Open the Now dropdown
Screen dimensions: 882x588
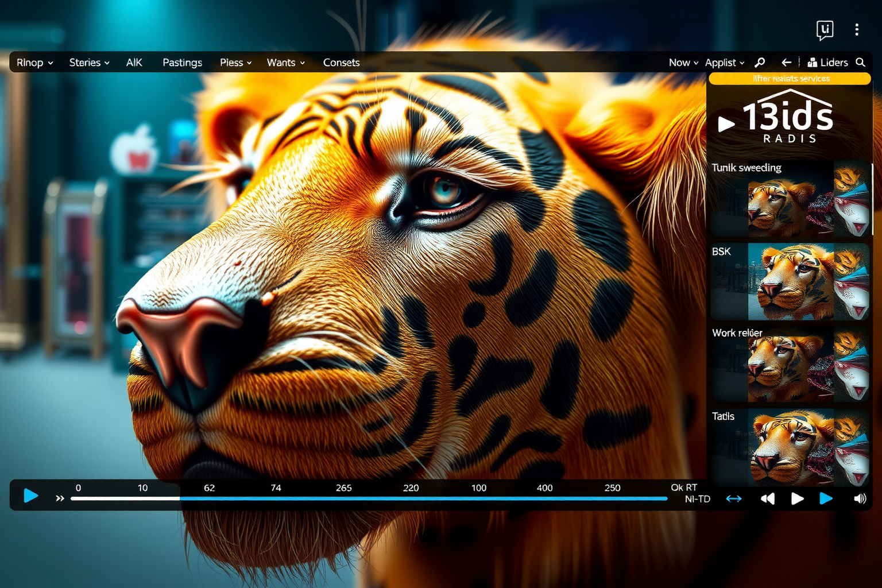coord(683,63)
